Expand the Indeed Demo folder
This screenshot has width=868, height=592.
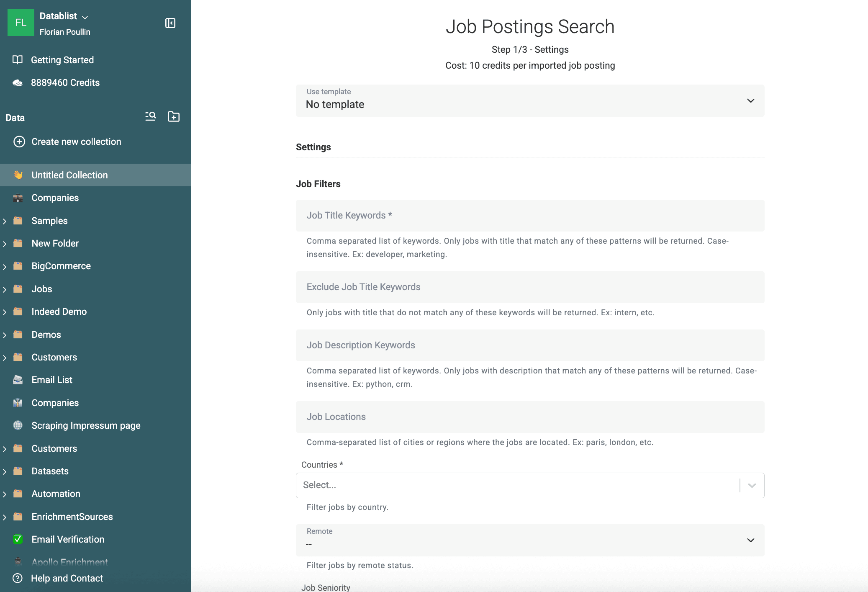[x=4, y=311]
